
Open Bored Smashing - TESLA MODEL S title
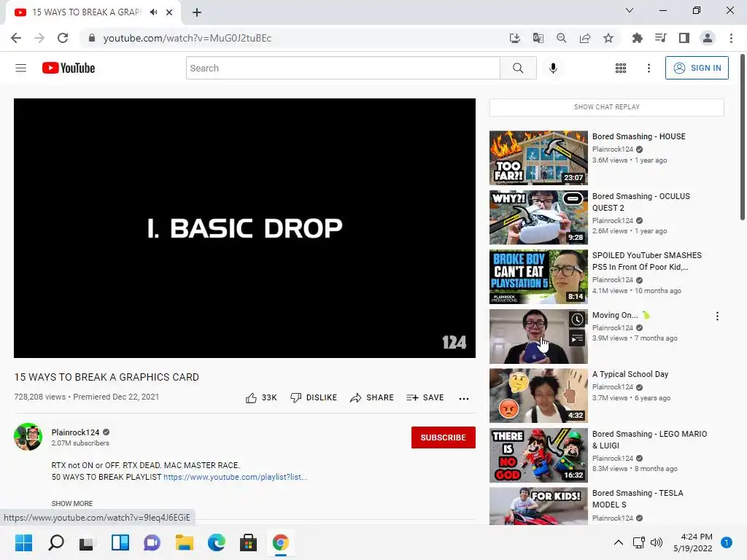[x=638, y=499]
